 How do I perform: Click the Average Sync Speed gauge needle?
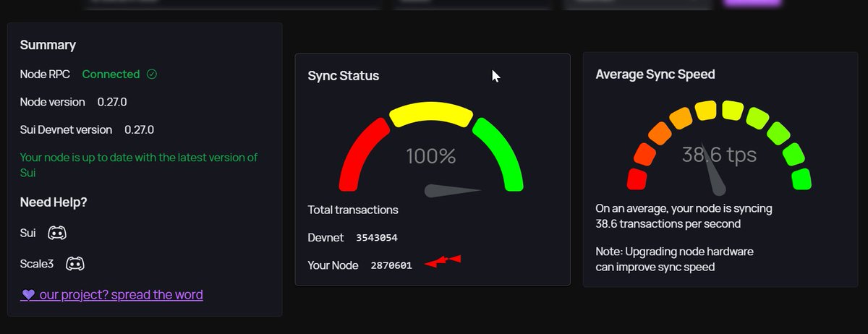click(x=713, y=171)
